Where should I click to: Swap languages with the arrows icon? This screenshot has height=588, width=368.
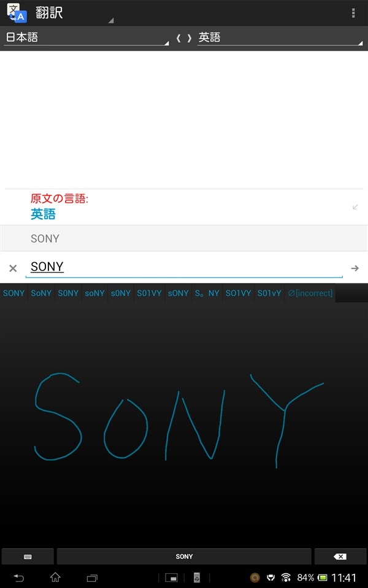(184, 38)
